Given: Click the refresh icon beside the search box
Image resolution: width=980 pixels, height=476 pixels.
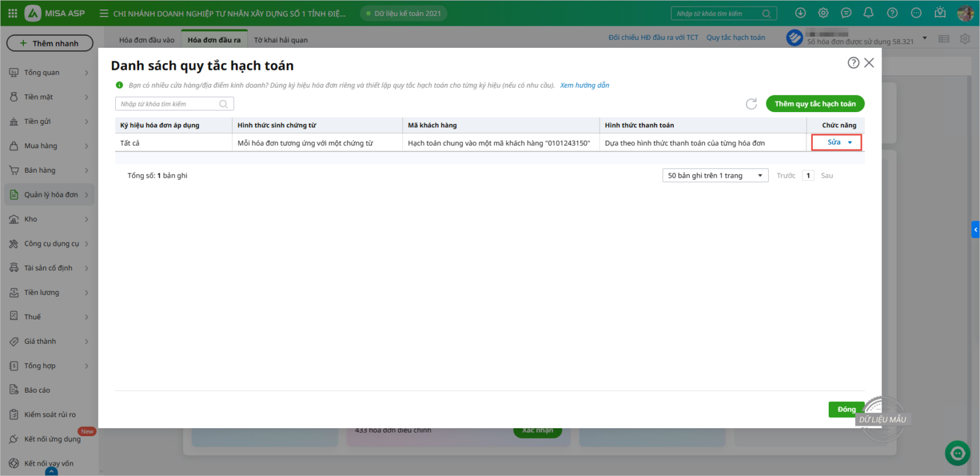Looking at the screenshot, I should click(x=751, y=104).
